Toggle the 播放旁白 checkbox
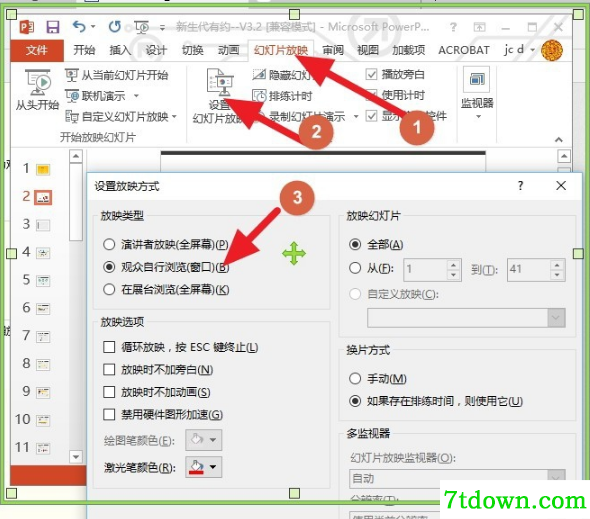This screenshot has width=590, height=519. tap(371, 75)
